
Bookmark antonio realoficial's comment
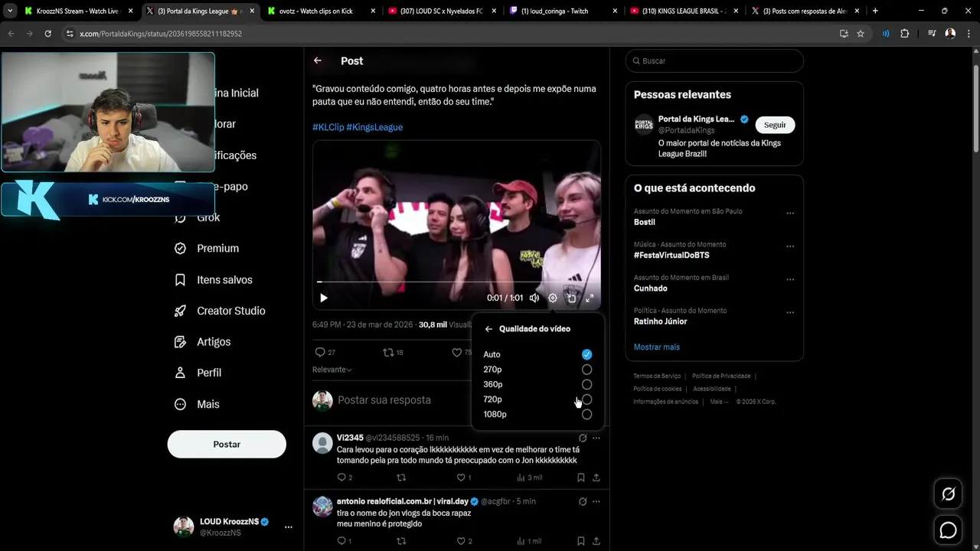point(581,541)
